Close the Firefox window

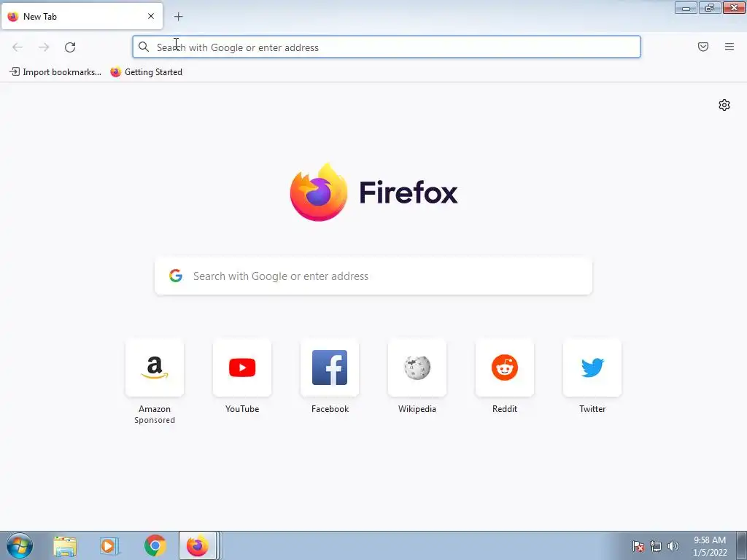pos(734,8)
